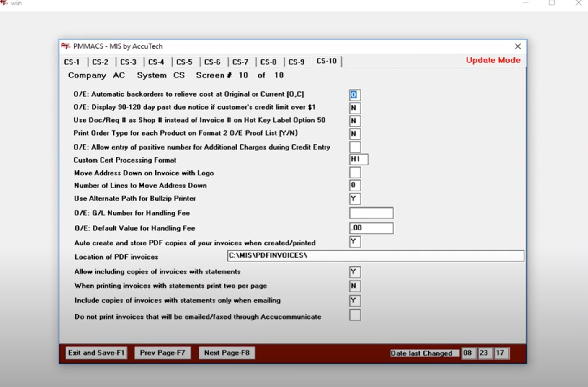Go to the CS-8 tab
The width and height of the screenshot is (588, 387).
[269, 62]
